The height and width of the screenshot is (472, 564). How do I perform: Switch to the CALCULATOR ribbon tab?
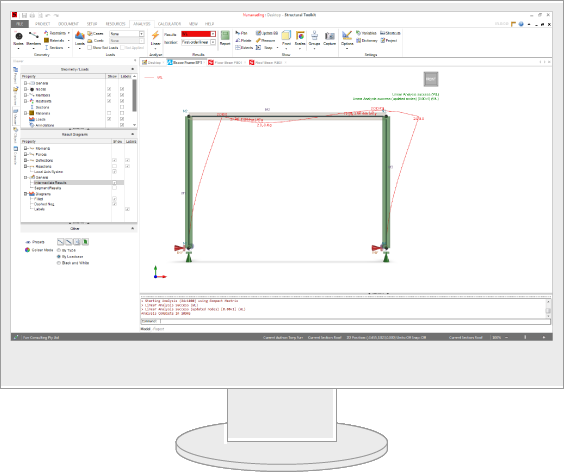pyautogui.click(x=169, y=24)
